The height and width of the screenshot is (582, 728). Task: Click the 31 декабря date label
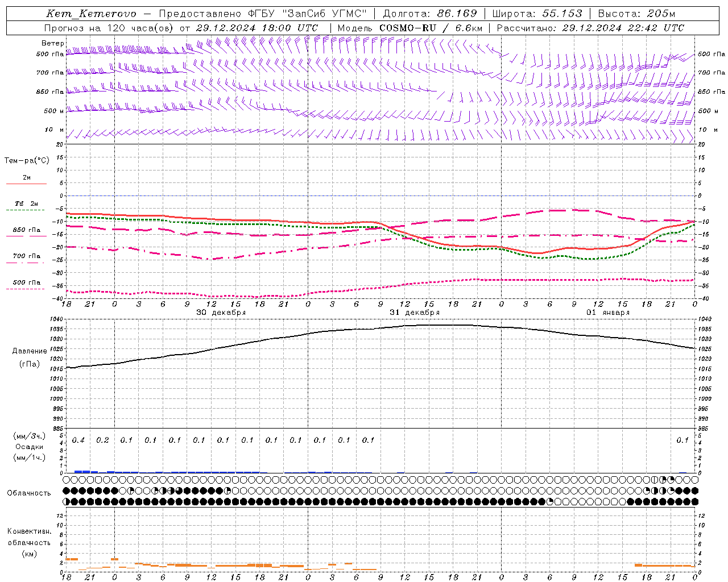415,313
